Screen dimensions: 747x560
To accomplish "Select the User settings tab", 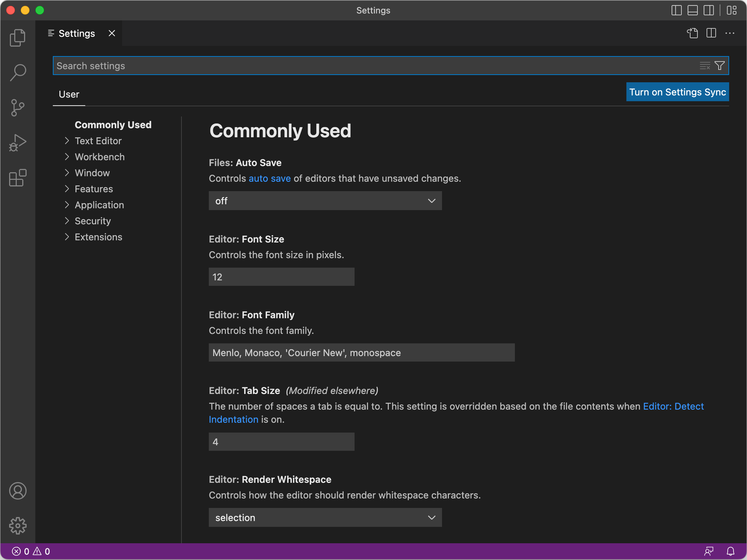I will [x=69, y=94].
